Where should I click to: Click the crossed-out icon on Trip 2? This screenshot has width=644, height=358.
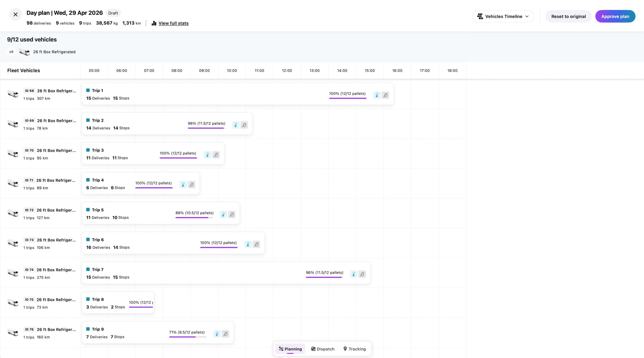click(x=244, y=125)
